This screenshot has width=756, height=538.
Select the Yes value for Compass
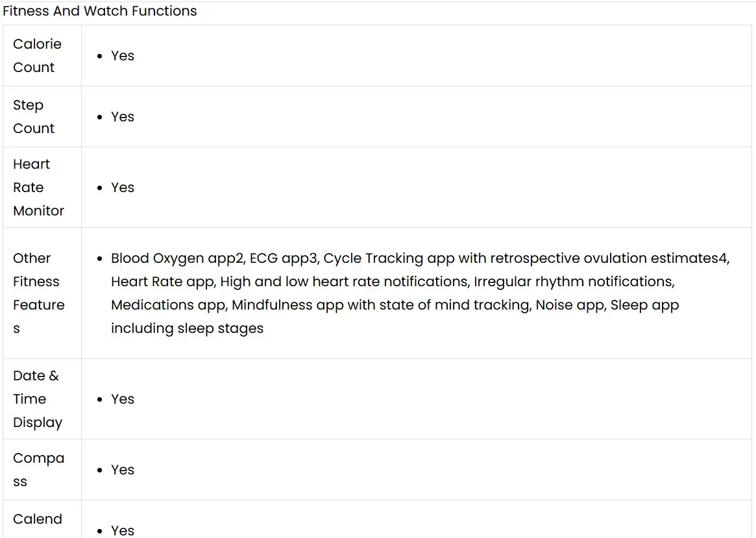(122, 470)
